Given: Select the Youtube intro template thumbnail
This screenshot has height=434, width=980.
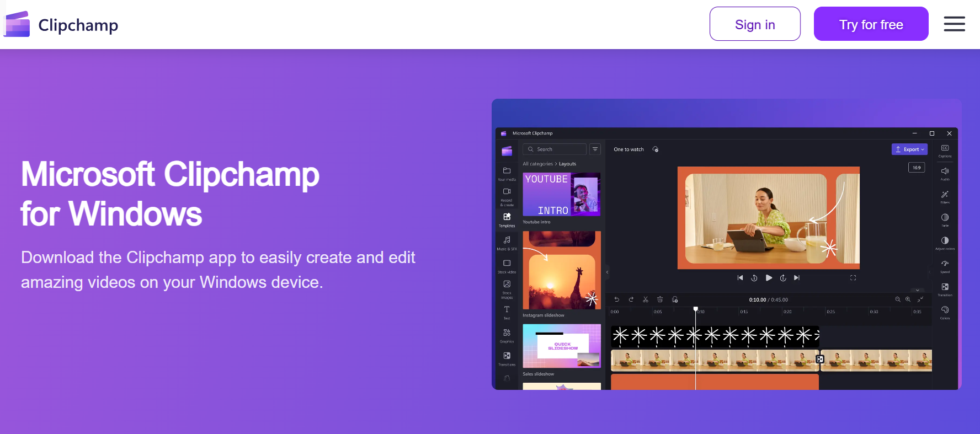Looking at the screenshot, I should pos(561,194).
